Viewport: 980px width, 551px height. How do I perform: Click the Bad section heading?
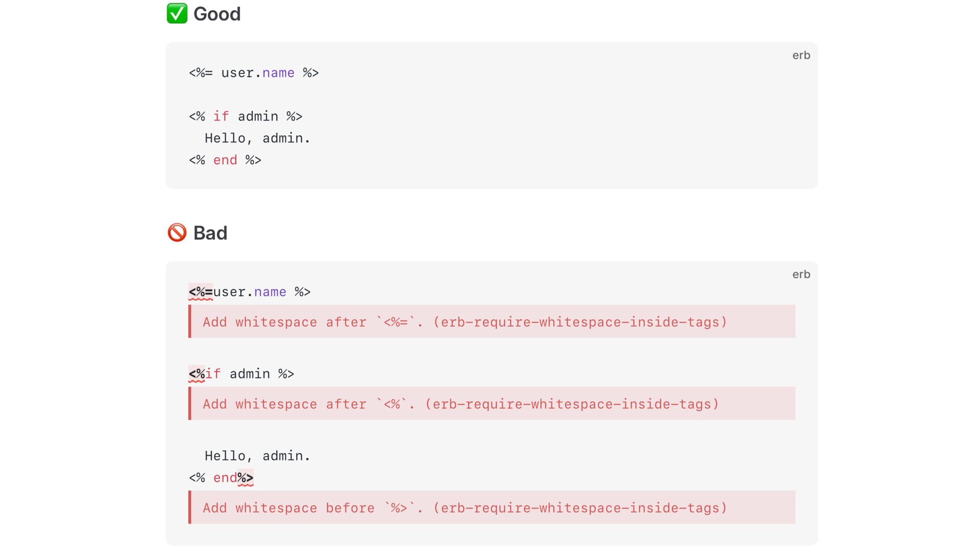(x=210, y=233)
